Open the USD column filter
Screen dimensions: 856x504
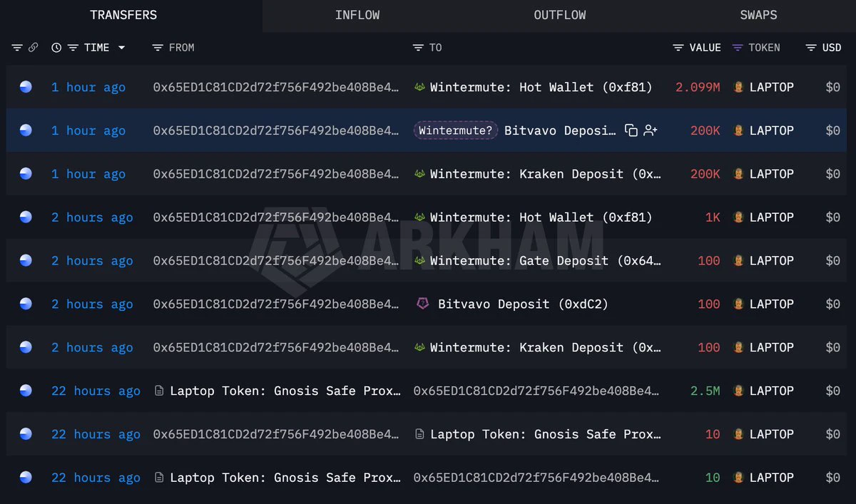point(811,48)
